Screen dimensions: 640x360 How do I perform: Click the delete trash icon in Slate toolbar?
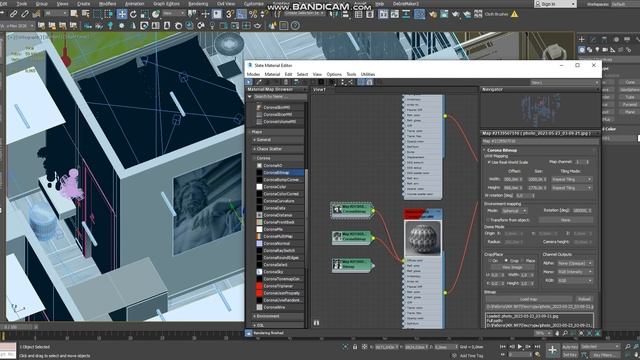286,82
